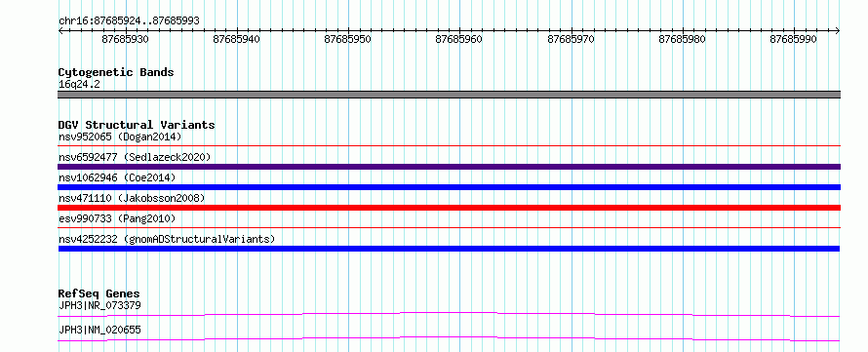
Task: Open the JPH3|NR_073379 transcript label
Action: tap(99, 306)
